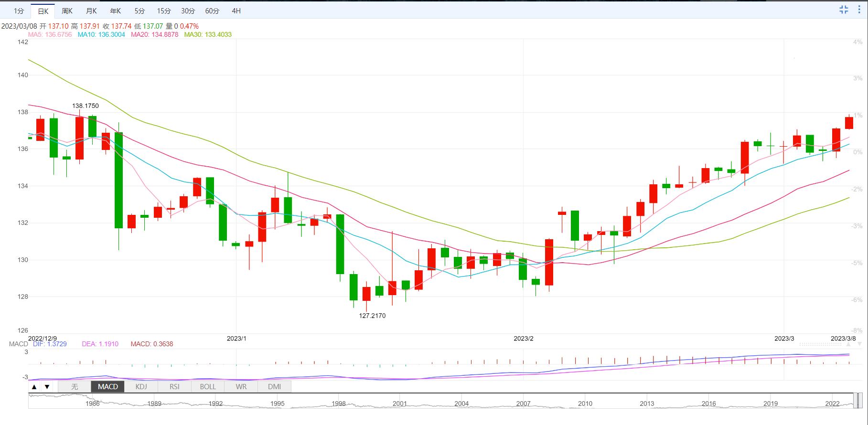868x425 pixels.
Task: Click the gray down triangle under 2023/3/8
Action: (x=859, y=344)
